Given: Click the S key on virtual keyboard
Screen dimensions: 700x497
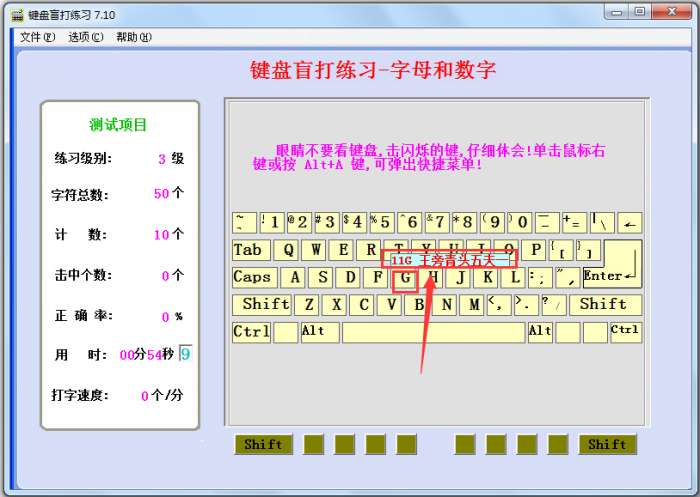Looking at the screenshot, I should [x=322, y=277].
